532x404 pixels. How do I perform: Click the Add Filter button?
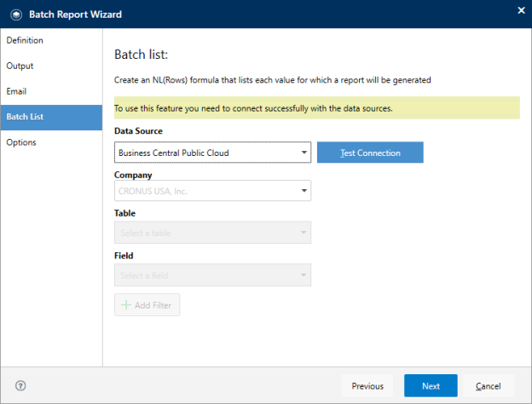pyautogui.click(x=147, y=305)
